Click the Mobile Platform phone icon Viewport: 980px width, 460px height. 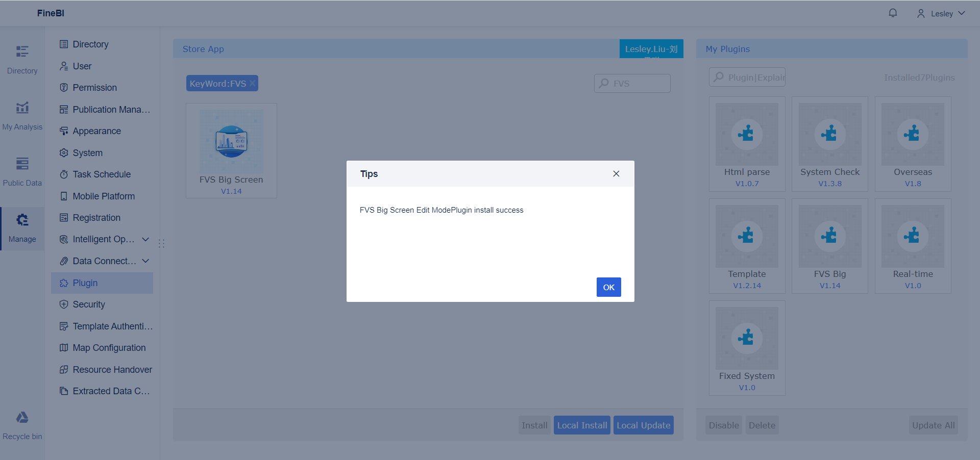coord(64,196)
